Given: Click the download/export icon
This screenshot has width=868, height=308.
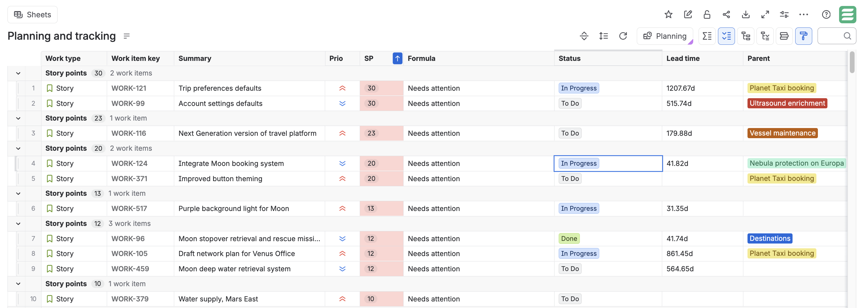Looking at the screenshot, I should [746, 15].
